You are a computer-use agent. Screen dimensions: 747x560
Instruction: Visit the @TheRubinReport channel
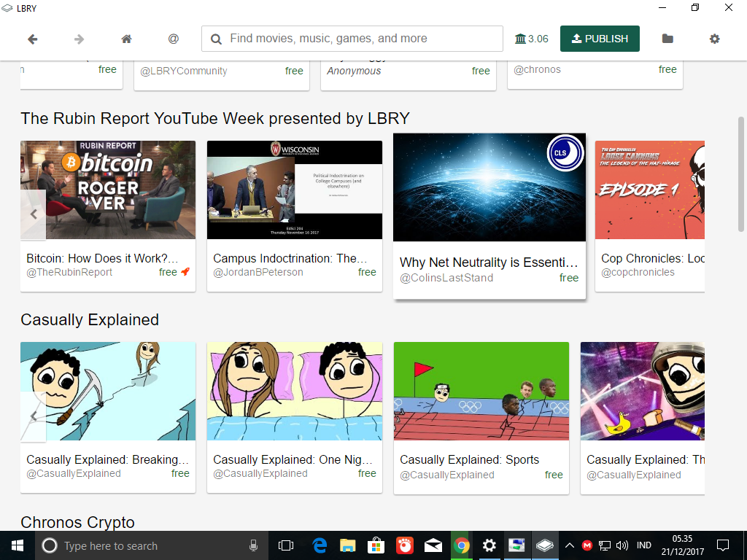point(69,273)
